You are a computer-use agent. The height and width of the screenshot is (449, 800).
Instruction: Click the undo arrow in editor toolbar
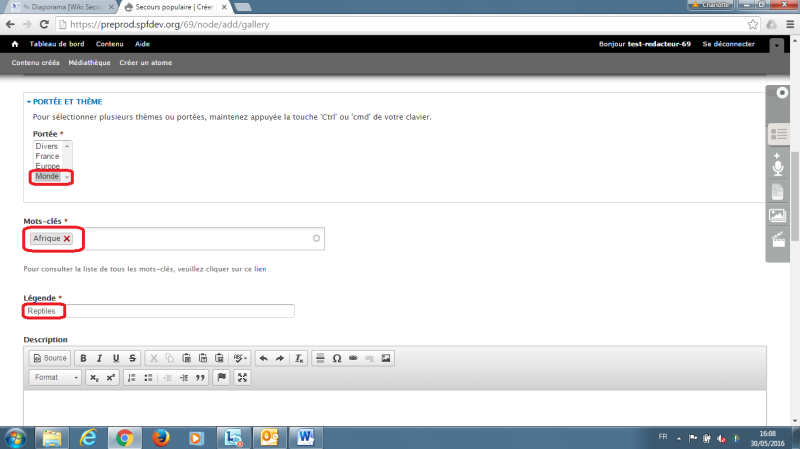click(x=263, y=358)
